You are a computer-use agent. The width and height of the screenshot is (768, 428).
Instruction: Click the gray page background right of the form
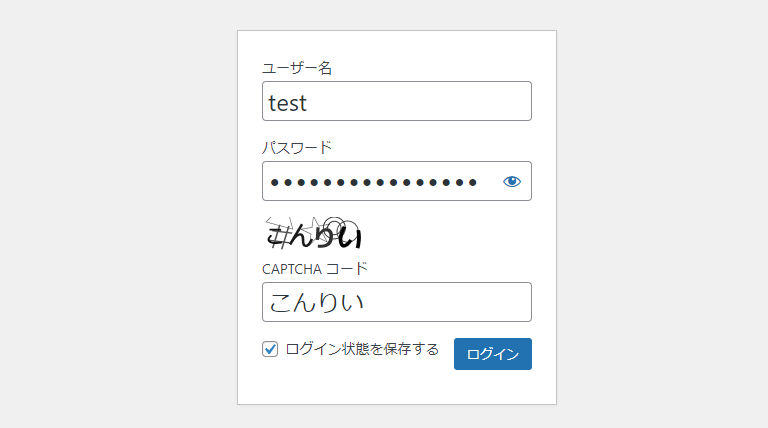[660, 214]
